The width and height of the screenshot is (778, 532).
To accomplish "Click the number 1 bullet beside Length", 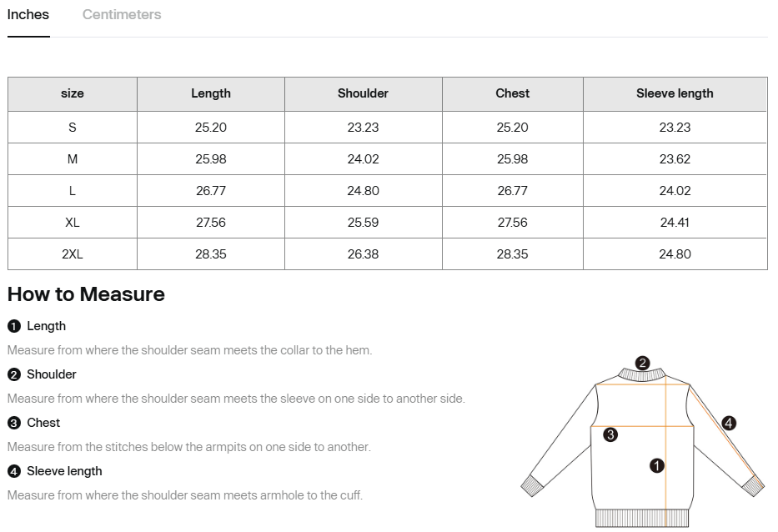I will tap(14, 326).
